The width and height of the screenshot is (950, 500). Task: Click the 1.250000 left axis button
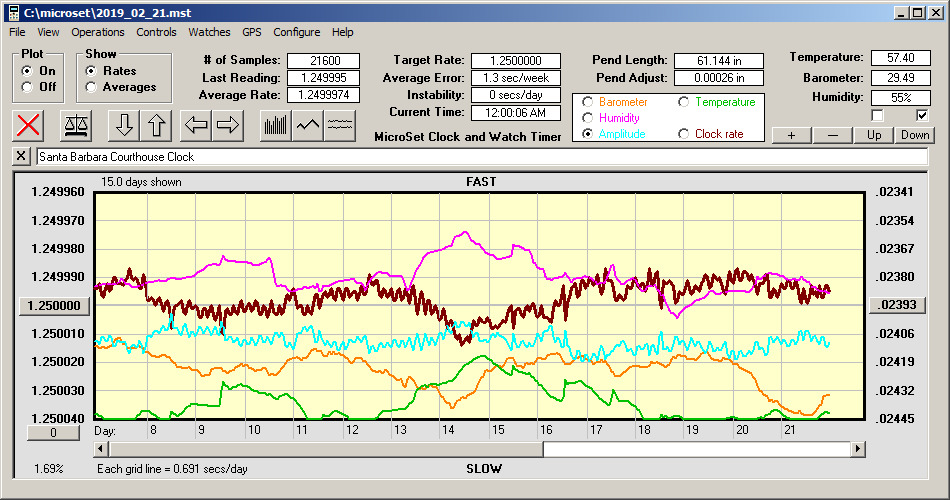pos(55,305)
